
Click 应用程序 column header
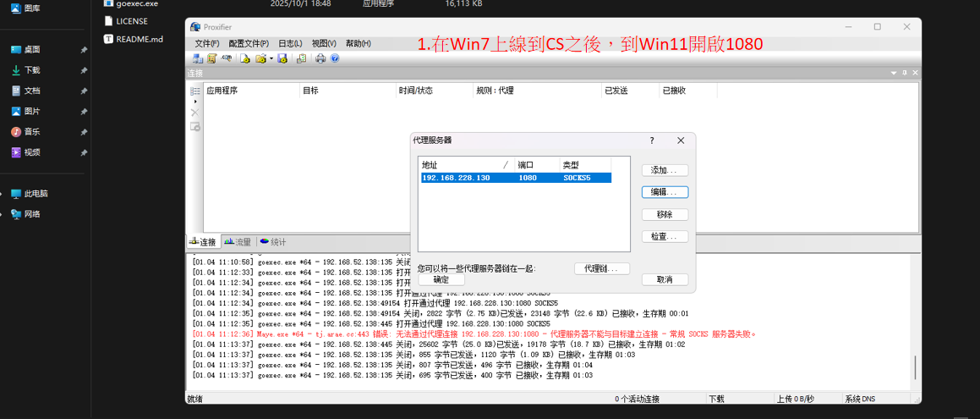point(252,91)
